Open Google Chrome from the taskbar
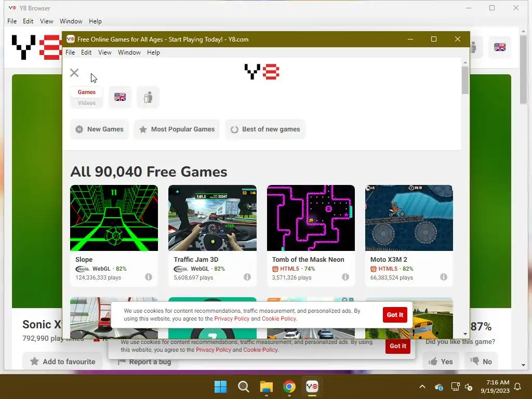Viewport: 532px width, 399px height. [x=289, y=387]
